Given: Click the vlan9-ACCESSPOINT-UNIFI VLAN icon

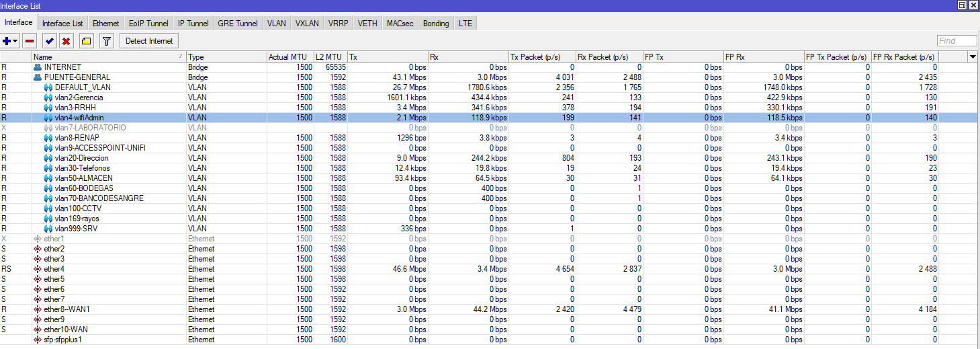Looking at the screenshot, I should [48, 148].
